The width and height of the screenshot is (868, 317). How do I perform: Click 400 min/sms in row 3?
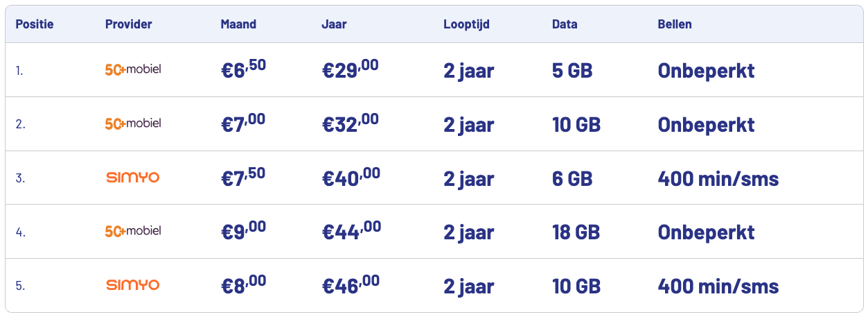(718, 178)
